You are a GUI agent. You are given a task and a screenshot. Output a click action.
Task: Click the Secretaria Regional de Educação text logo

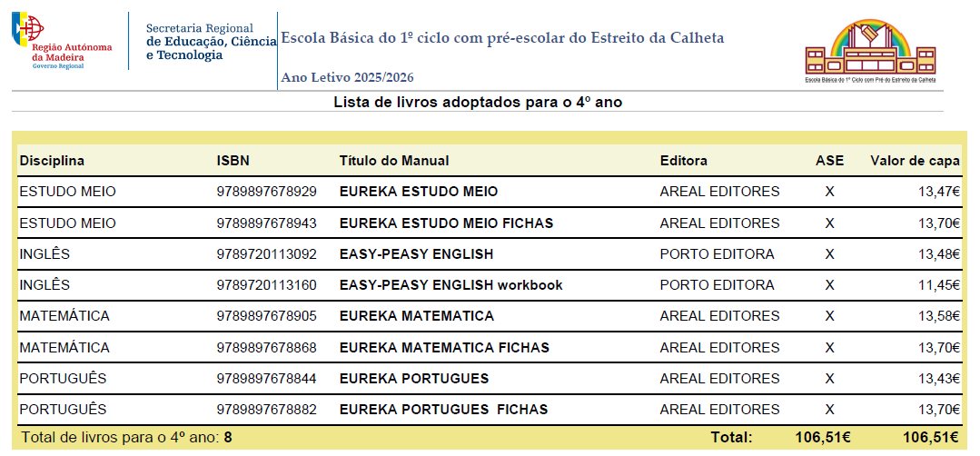pos(211,42)
